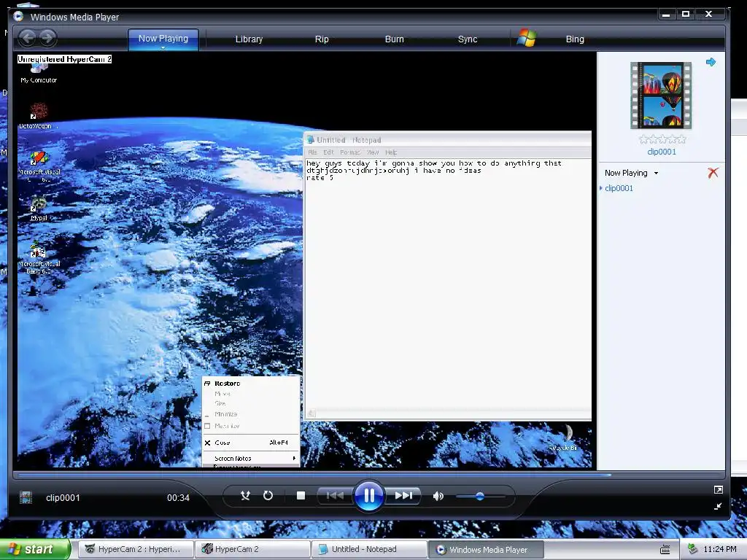The image size is (747, 560).
Task: Click the clip0001 title link under thumbnail
Action: point(661,152)
